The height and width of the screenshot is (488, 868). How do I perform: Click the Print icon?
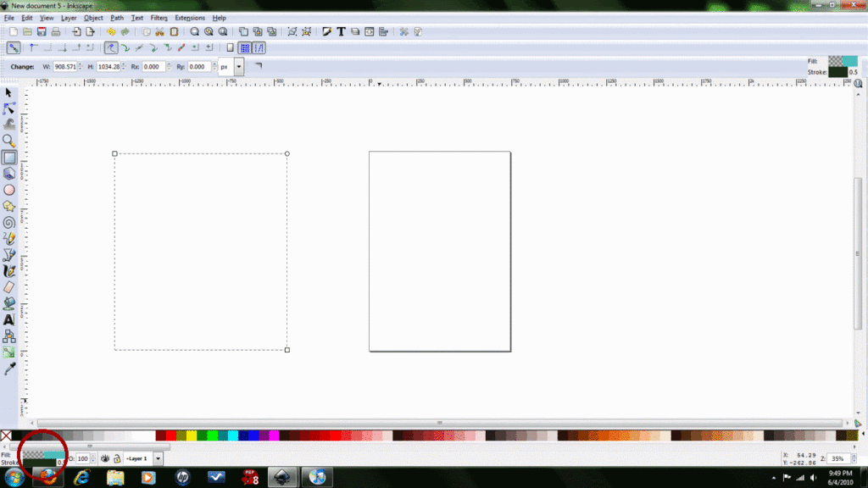pos(55,32)
